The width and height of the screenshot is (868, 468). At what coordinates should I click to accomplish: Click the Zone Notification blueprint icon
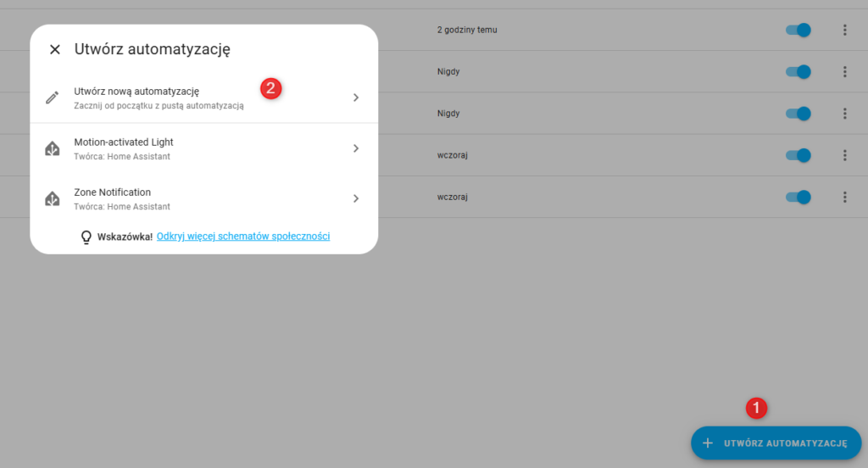click(x=53, y=198)
